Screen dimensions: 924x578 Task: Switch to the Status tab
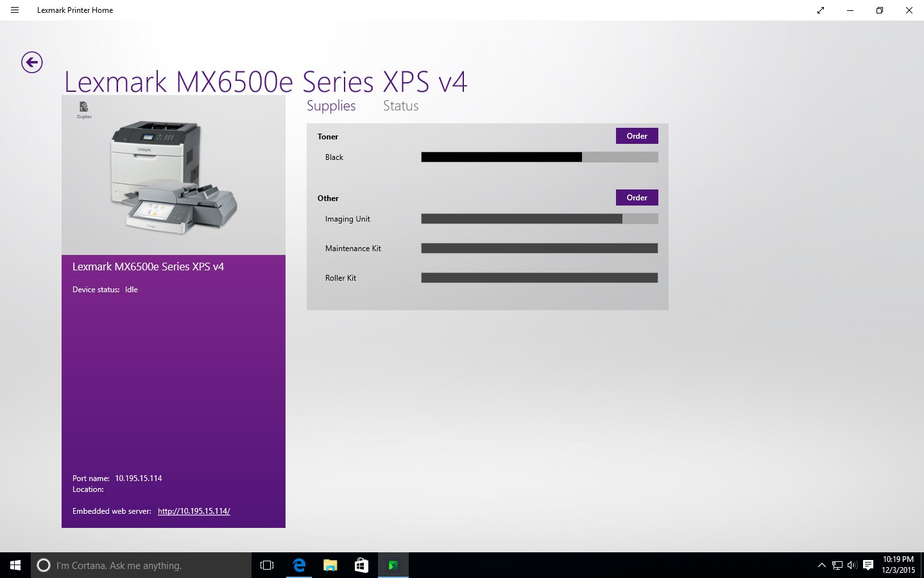pos(400,106)
